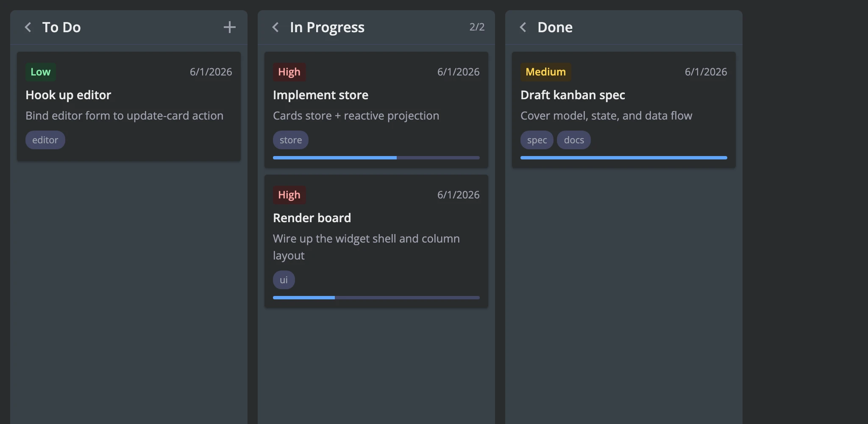The width and height of the screenshot is (868, 424).
Task: Click Wire up the widget shell description
Action: [x=366, y=247]
